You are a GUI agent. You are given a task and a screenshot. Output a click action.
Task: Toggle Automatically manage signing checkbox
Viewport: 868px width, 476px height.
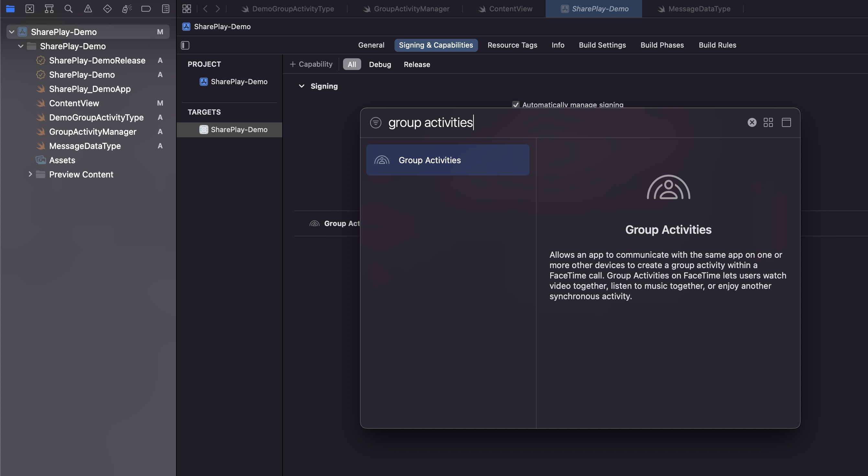516,105
